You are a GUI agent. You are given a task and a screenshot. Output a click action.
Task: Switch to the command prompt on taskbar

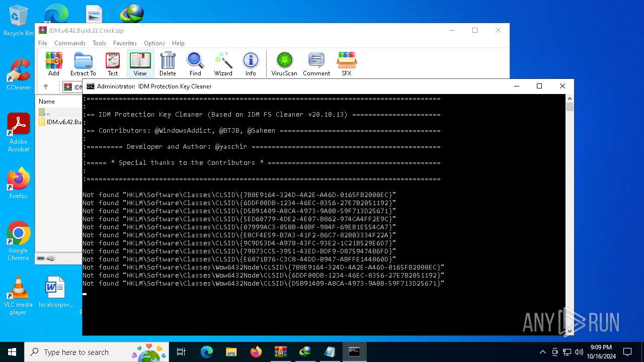[x=354, y=352]
